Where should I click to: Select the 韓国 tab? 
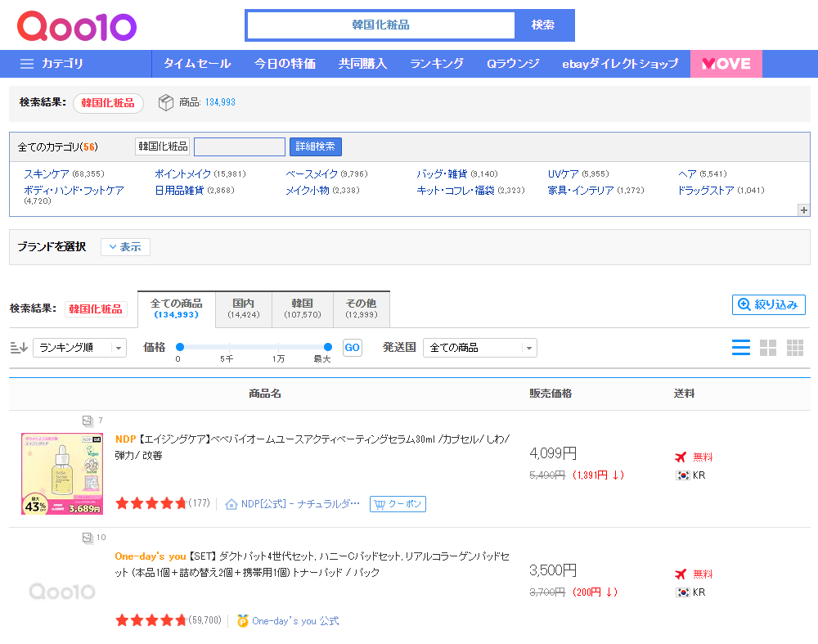click(x=302, y=308)
